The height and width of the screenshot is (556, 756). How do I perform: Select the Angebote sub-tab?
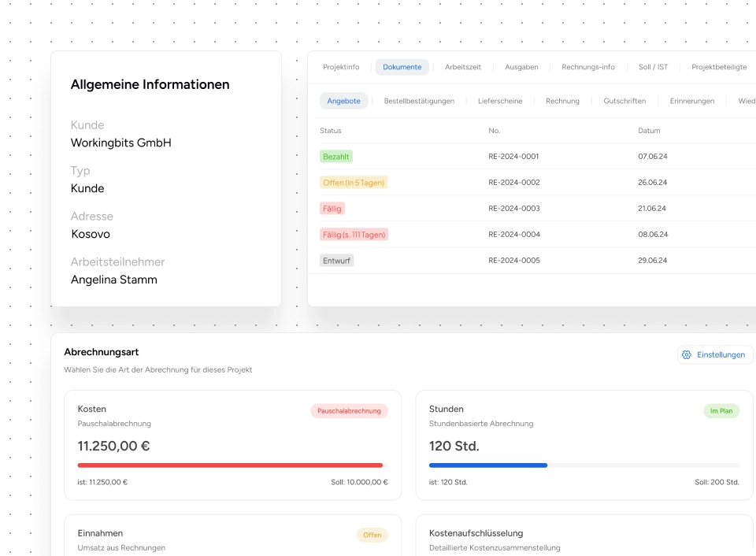(343, 101)
